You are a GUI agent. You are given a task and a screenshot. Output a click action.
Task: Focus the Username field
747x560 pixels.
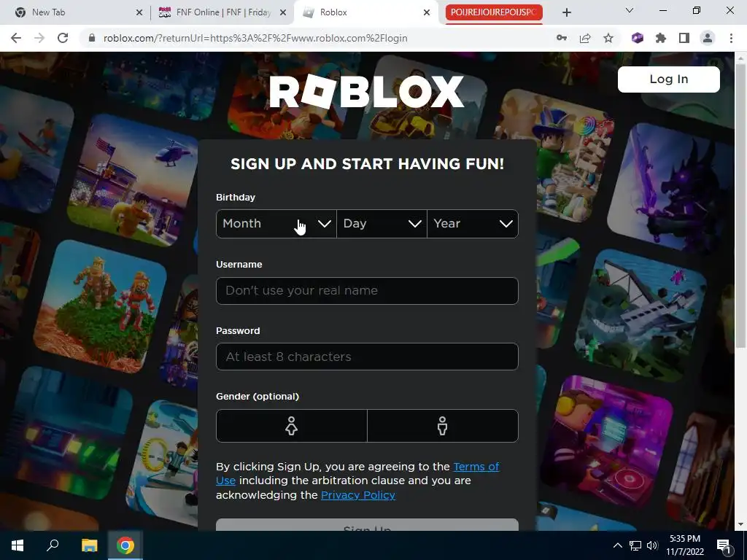click(367, 290)
